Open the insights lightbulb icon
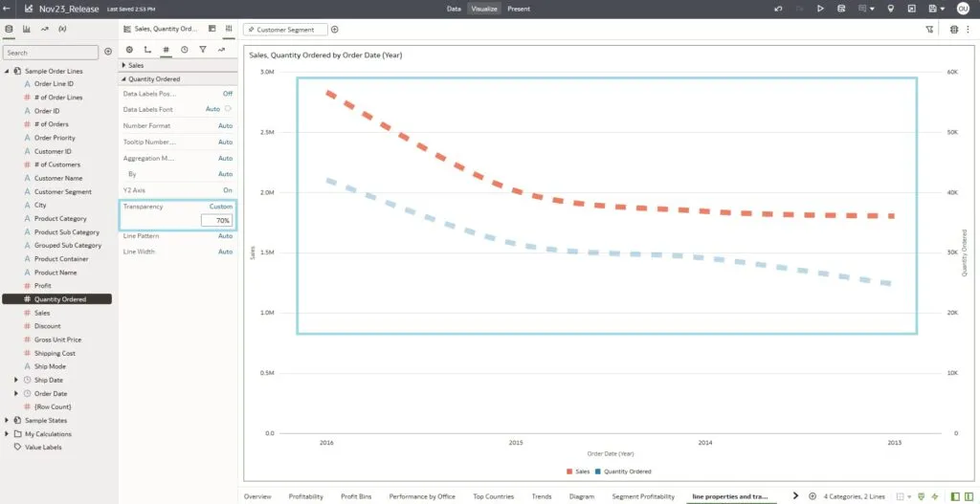980x504 pixels. point(891,9)
